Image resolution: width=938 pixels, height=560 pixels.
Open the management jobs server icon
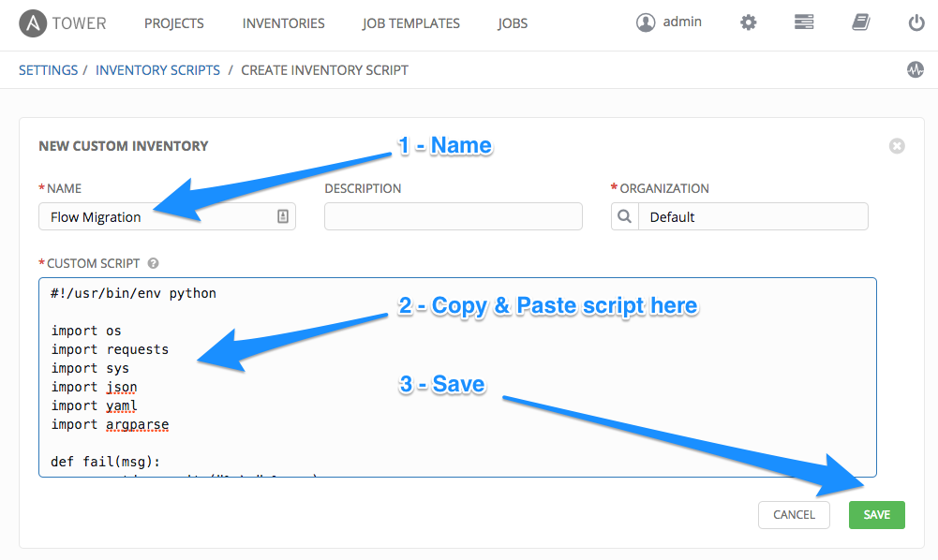pyautogui.click(x=804, y=23)
